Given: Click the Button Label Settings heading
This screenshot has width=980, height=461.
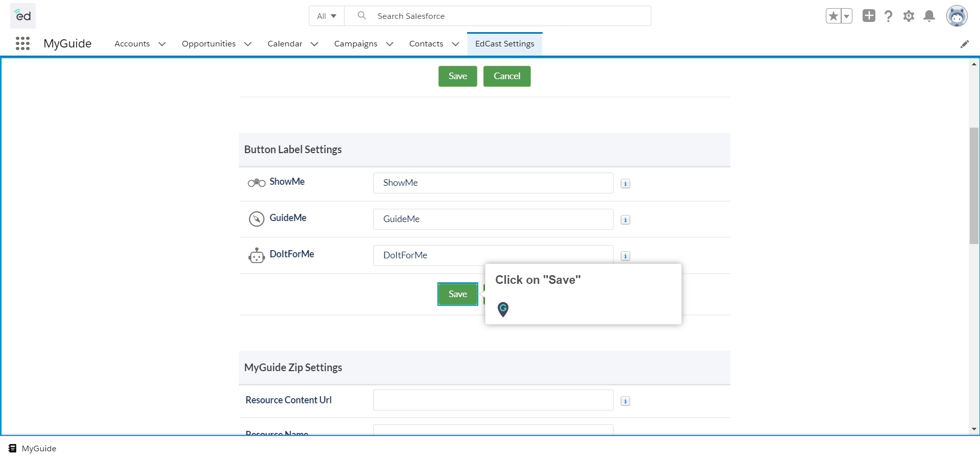Looking at the screenshot, I should (x=293, y=150).
